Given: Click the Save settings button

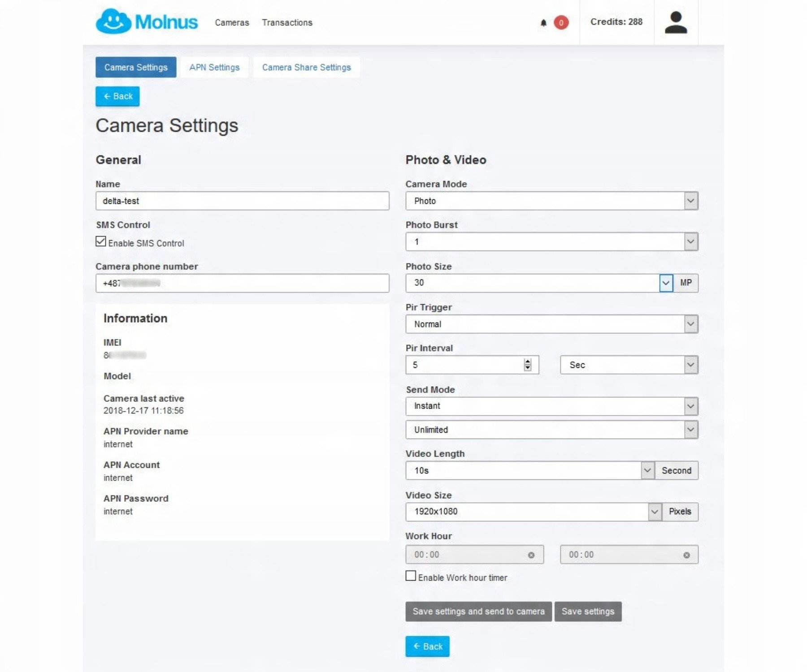Looking at the screenshot, I should click(588, 612).
